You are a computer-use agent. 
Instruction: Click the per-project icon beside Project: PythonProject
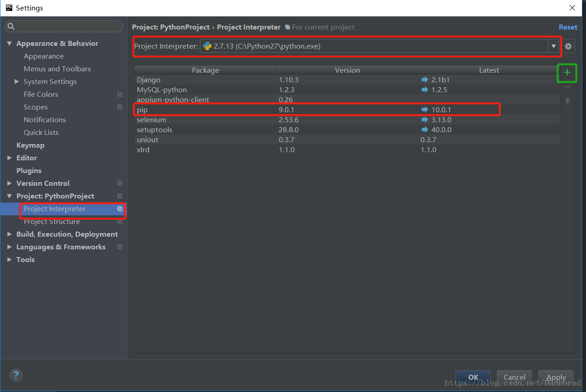pyautogui.click(x=120, y=196)
